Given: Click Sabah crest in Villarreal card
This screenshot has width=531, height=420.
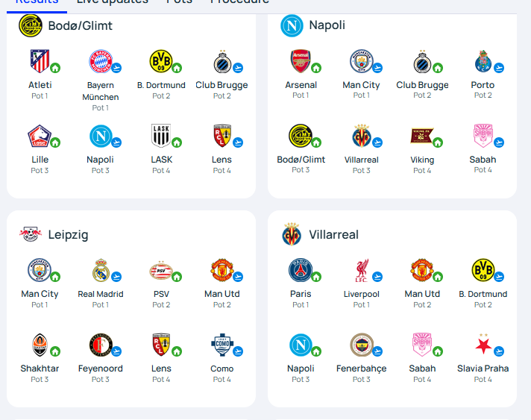Looking at the screenshot, I should [x=422, y=345].
